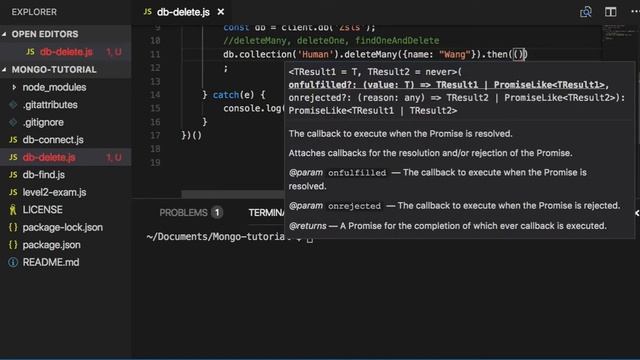Place the cursor inside then() parentheses
This screenshot has width=640, height=360.
point(518,54)
